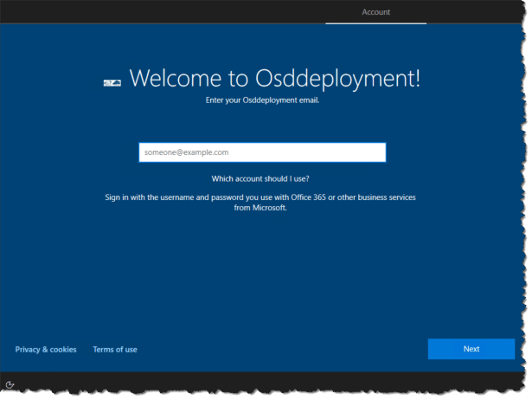Click 'Enter your Osddeployment email.' text
The width and height of the screenshot is (532, 400).
262,100
